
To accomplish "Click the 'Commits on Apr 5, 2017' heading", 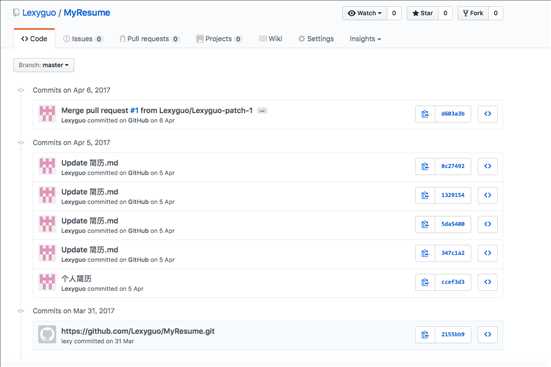I will (x=71, y=143).
